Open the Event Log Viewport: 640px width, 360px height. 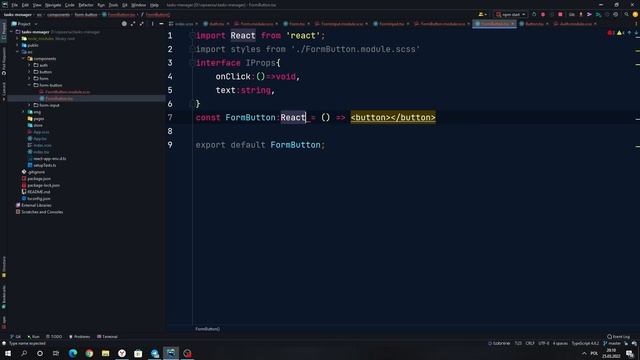point(618,337)
